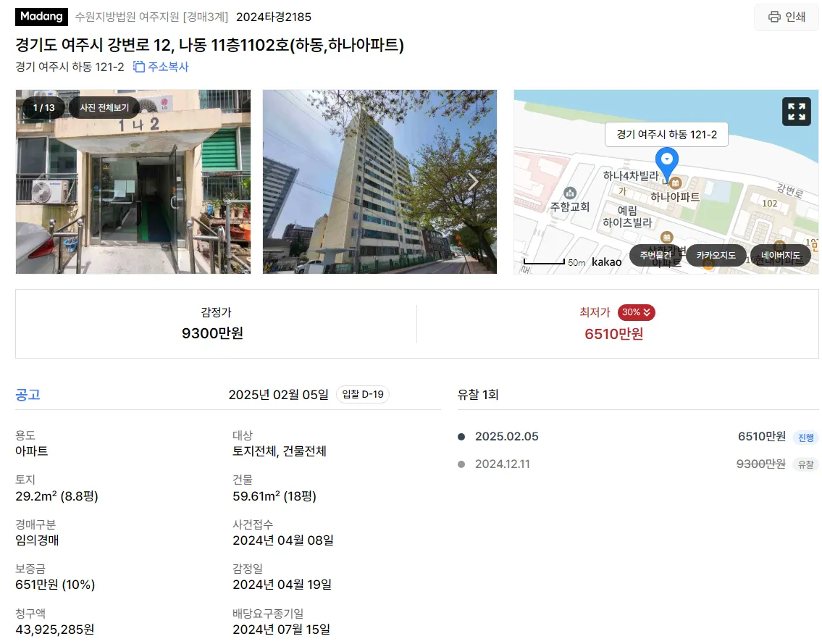
Task: Open 사진 전체보기 photo gallery
Action: pyautogui.click(x=104, y=107)
